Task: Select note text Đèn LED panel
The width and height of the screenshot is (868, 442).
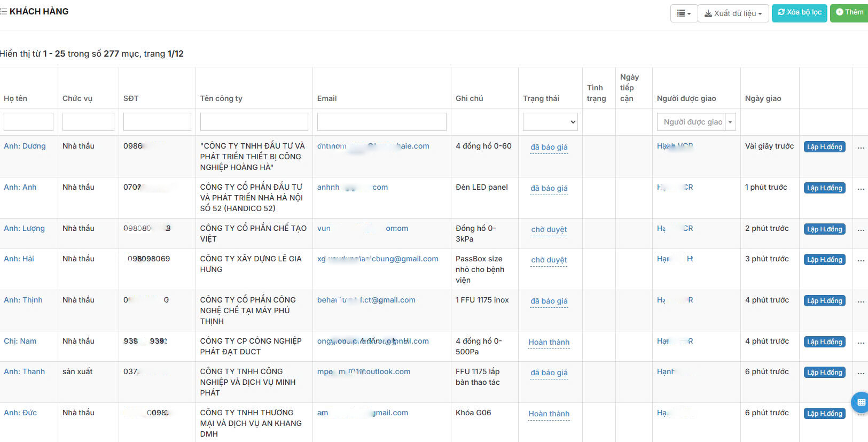Action: [482, 187]
